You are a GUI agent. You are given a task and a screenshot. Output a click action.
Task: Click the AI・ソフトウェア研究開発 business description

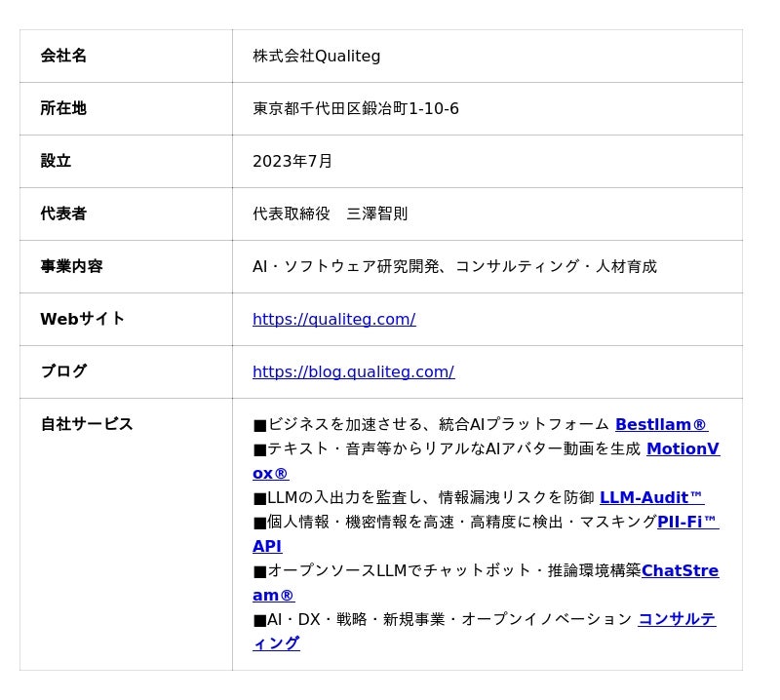[454, 266]
